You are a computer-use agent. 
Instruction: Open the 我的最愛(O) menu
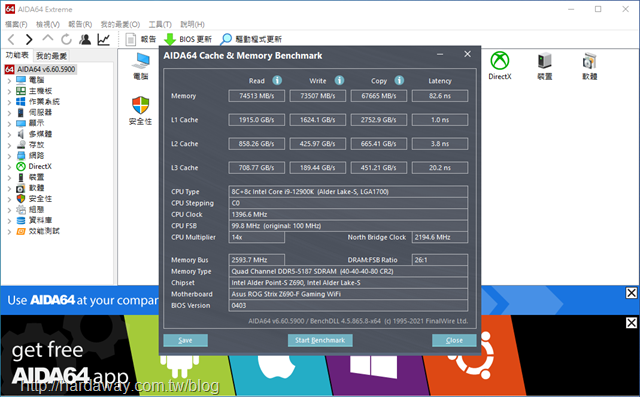click(120, 24)
